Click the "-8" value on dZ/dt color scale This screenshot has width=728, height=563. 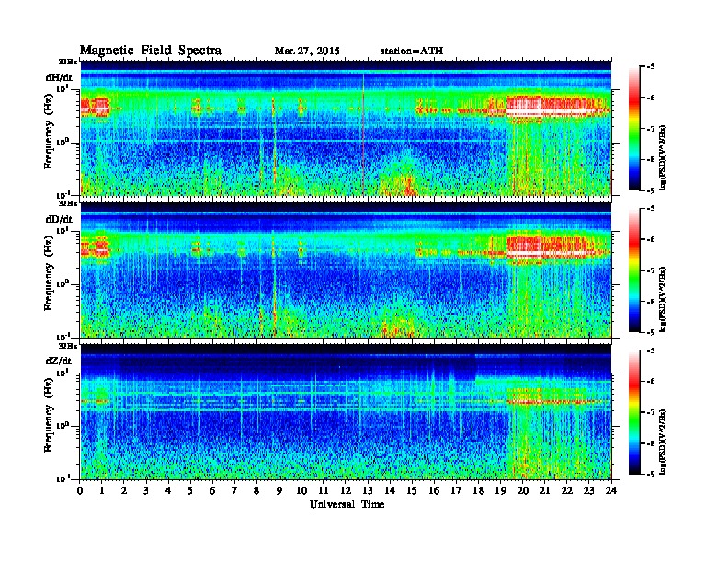(651, 442)
